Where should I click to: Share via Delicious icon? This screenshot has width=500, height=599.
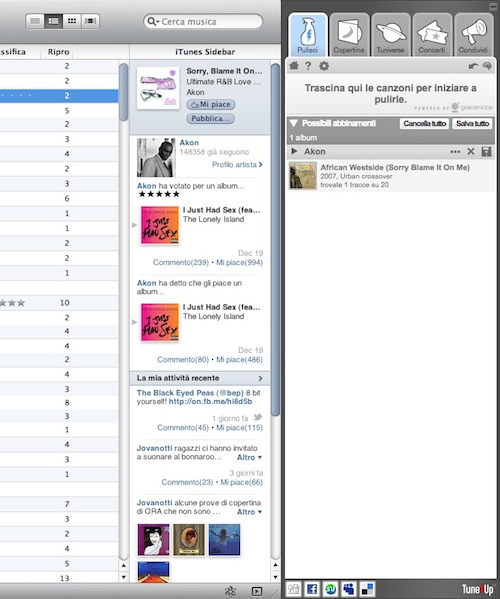[367, 589]
